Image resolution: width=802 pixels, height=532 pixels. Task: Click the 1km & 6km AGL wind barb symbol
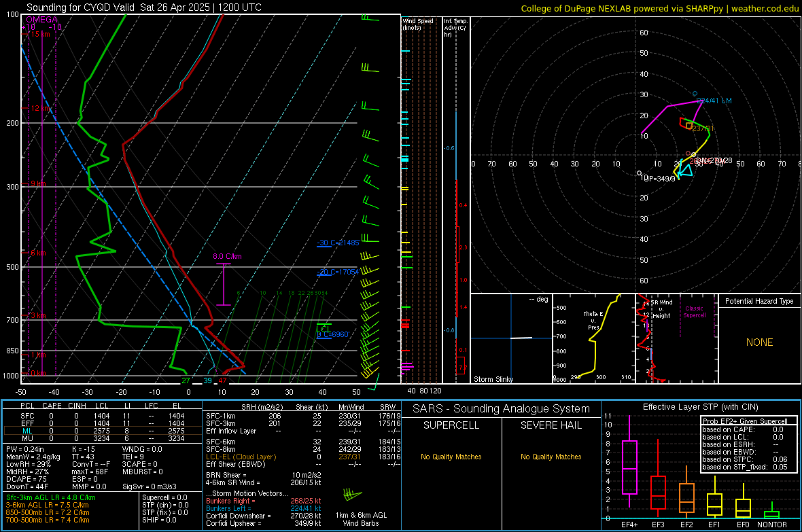tap(353, 495)
